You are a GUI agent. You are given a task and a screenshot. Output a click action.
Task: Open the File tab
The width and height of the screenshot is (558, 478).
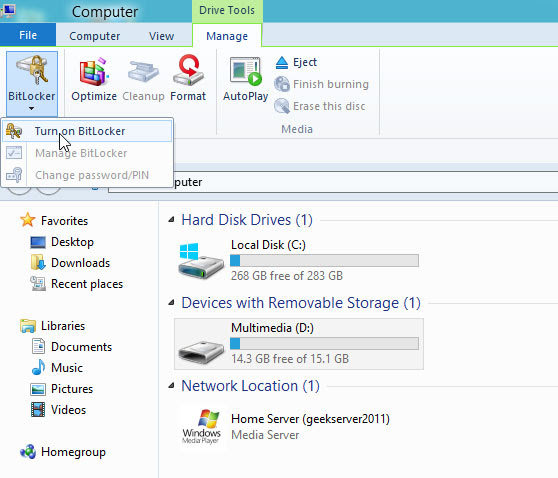coord(28,35)
